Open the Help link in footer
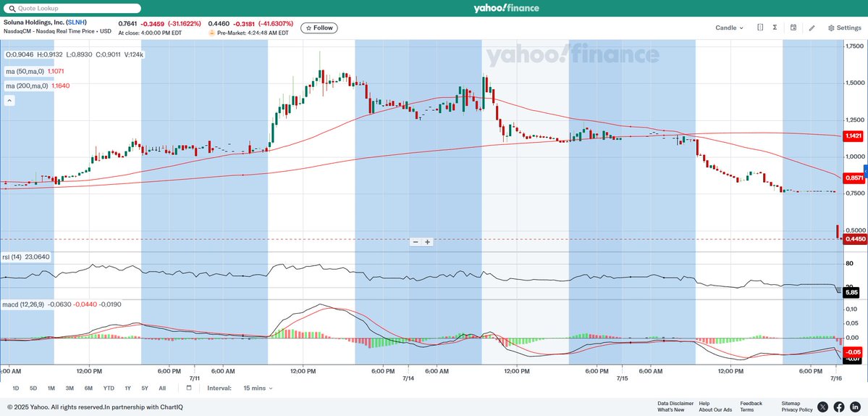Viewport: 868px width, 416px height. click(x=704, y=403)
